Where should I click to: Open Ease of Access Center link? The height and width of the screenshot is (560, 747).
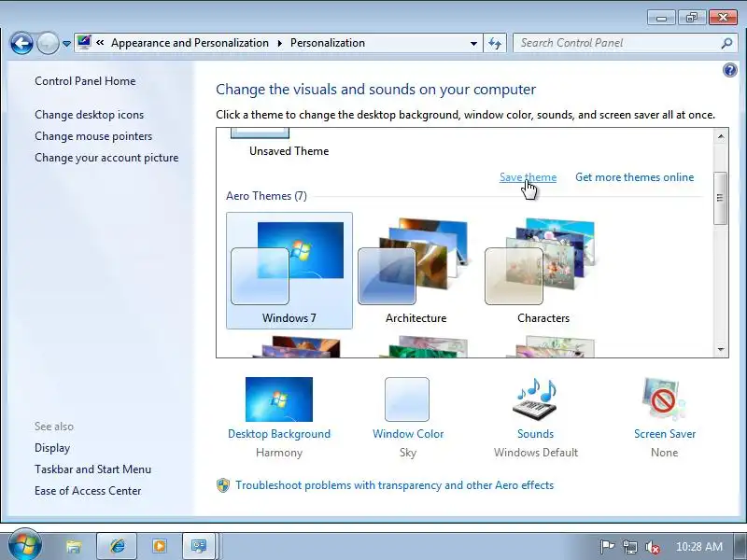(x=88, y=491)
